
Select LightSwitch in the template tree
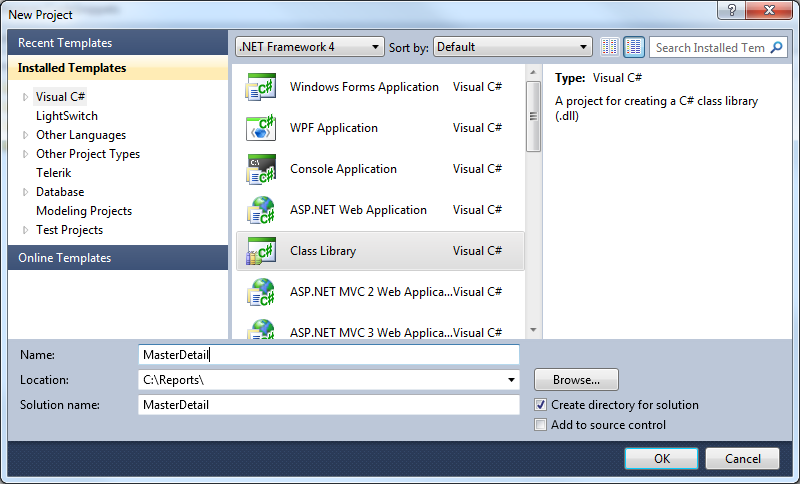click(x=67, y=116)
